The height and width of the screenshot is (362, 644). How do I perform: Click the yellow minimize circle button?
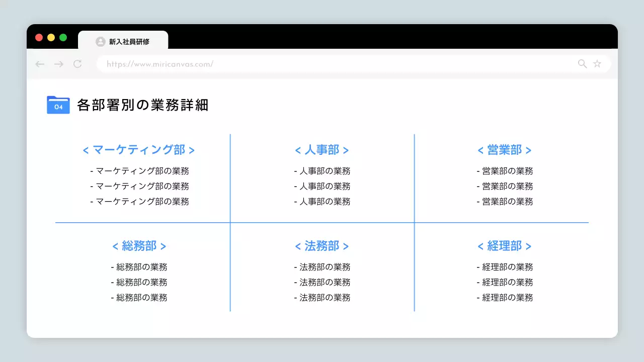click(x=50, y=37)
